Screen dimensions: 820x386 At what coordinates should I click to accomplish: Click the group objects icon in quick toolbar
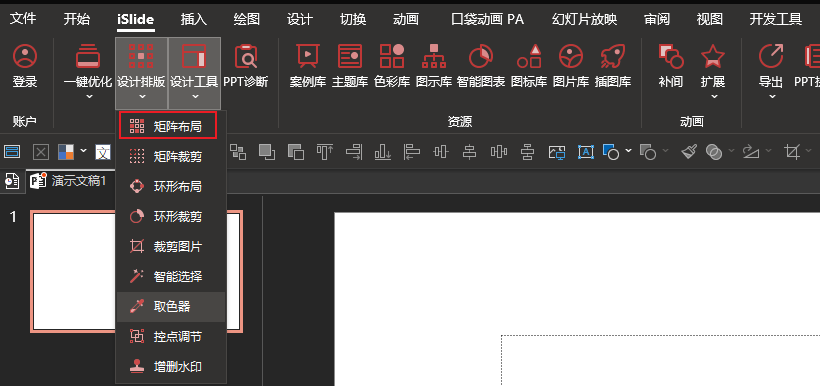238,152
